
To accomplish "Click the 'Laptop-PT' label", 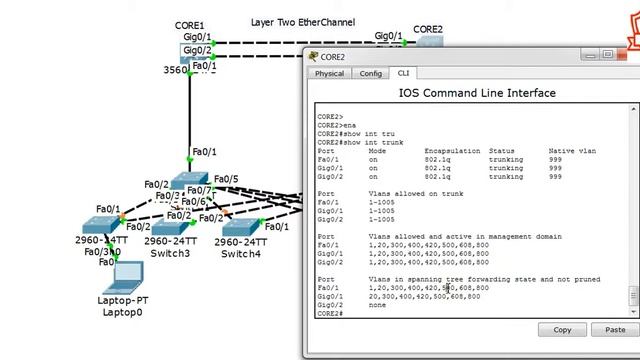I will click(x=122, y=300).
